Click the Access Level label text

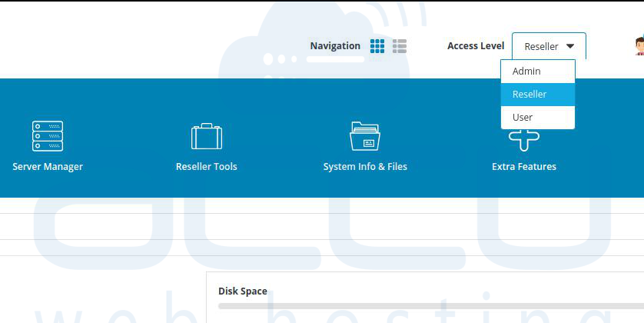click(476, 46)
